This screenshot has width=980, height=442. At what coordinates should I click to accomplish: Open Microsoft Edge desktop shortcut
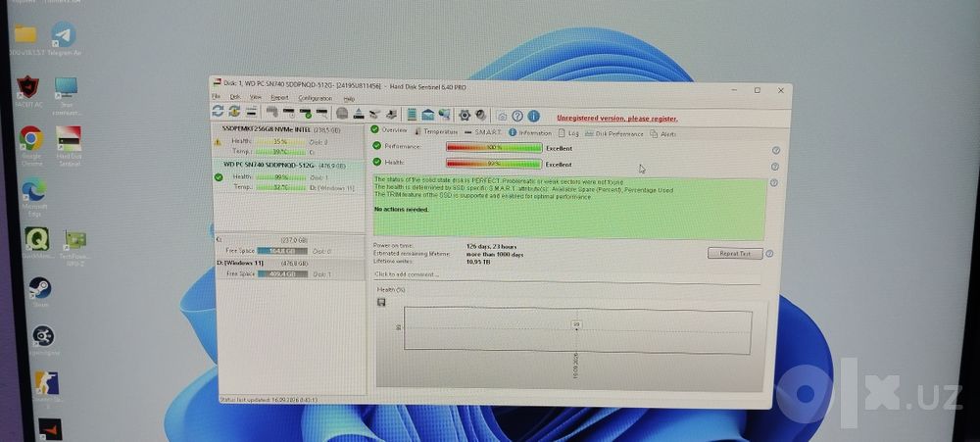[33, 197]
